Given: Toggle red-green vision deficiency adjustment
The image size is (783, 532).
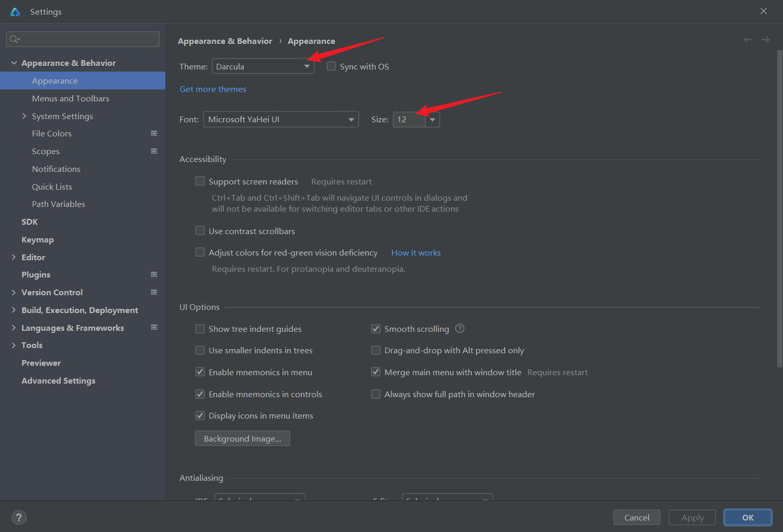Looking at the screenshot, I should coord(200,252).
